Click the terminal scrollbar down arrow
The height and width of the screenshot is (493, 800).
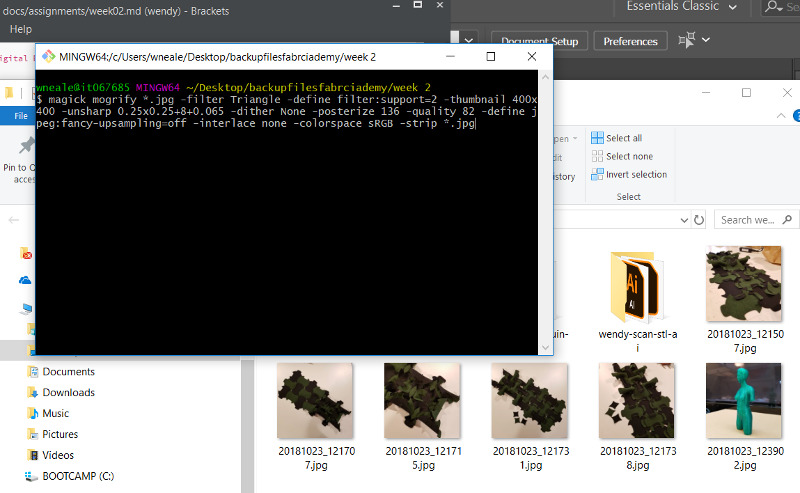545,348
